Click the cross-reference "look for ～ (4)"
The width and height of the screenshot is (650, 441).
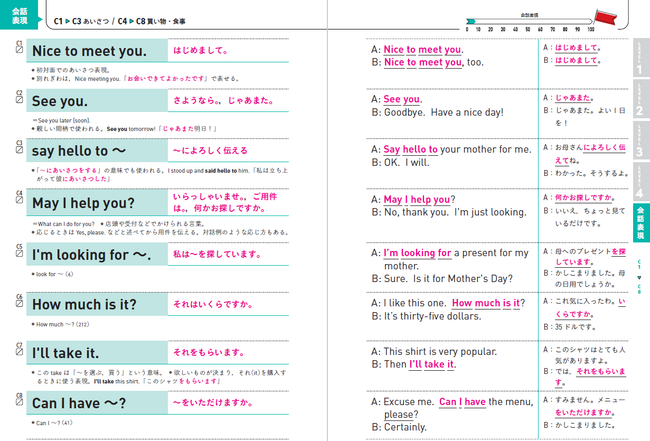(54, 274)
